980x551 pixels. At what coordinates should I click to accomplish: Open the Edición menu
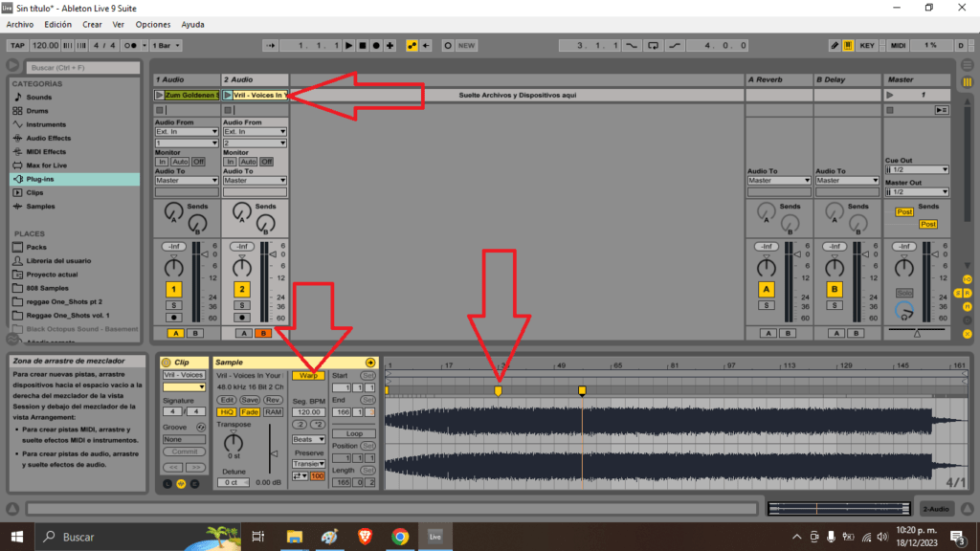click(58, 24)
